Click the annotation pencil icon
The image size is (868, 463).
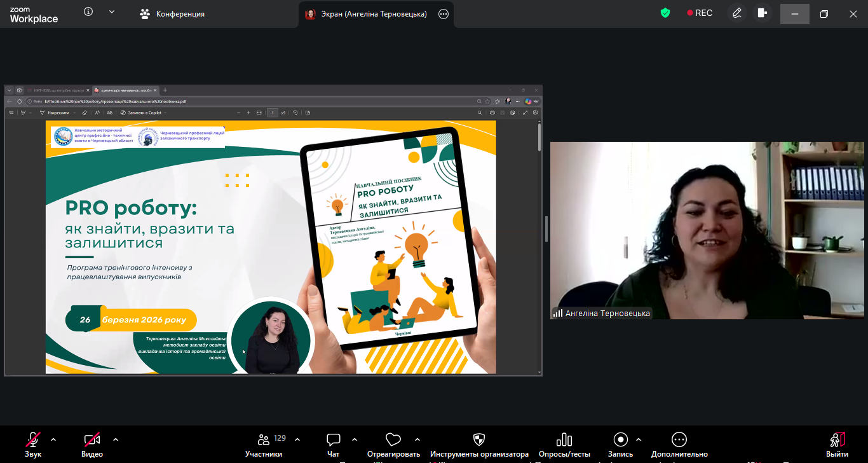click(x=737, y=13)
